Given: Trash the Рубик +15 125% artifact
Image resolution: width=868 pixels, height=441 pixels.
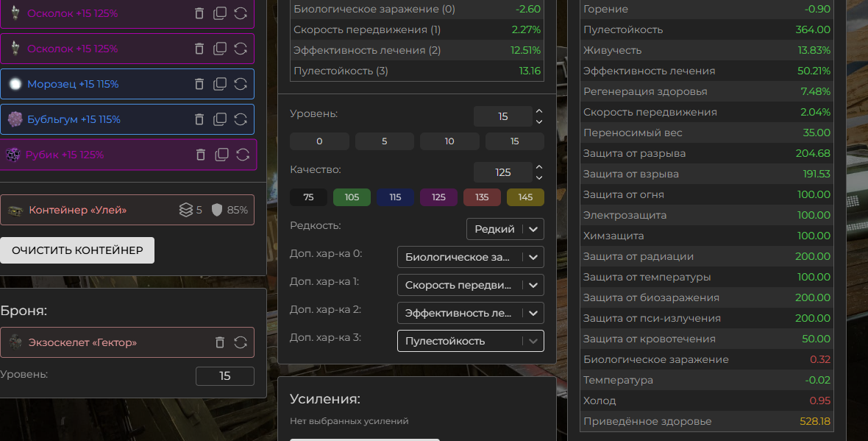Looking at the screenshot, I should (201, 155).
